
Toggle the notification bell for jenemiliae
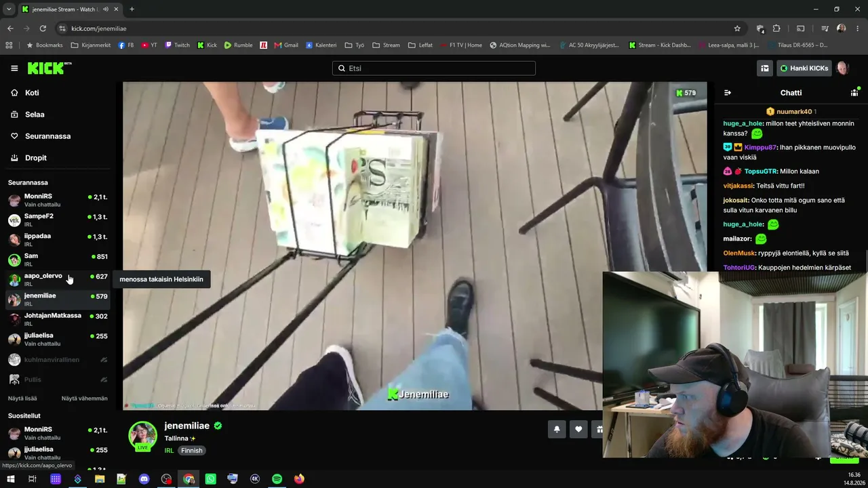click(x=557, y=429)
